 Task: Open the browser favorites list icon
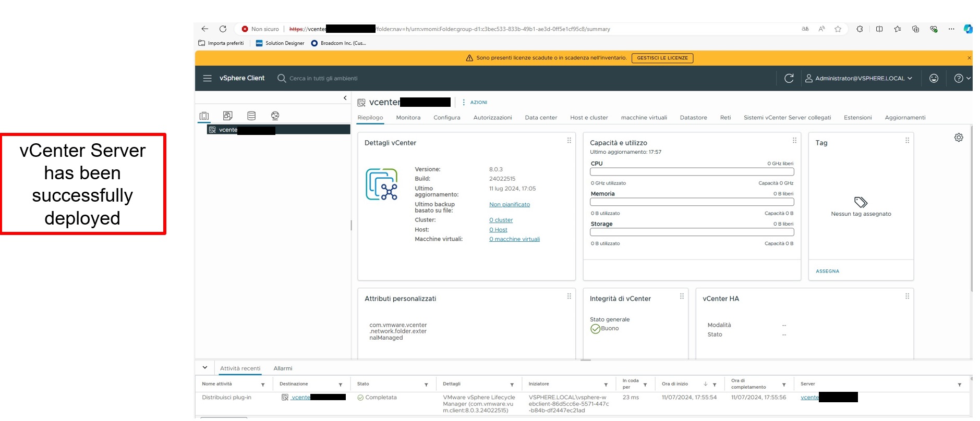tap(897, 29)
